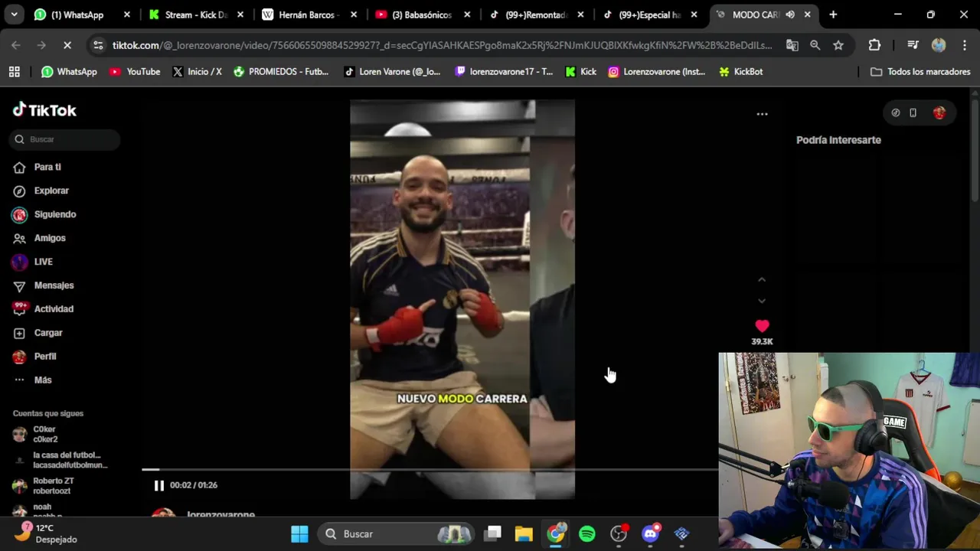The height and width of the screenshot is (551, 980).
Task: Open Spotify from the taskbar
Action: pyautogui.click(x=587, y=534)
